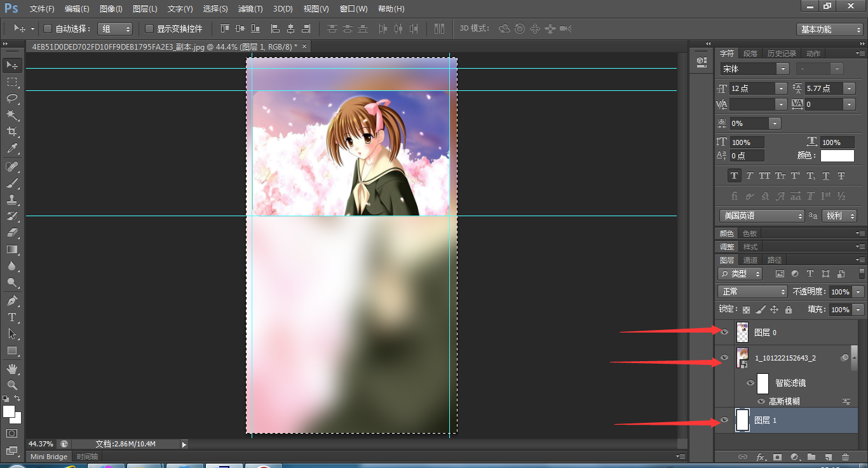Select the Eyedropper tool
Screen dimensions: 868x468
click(x=12, y=149)
